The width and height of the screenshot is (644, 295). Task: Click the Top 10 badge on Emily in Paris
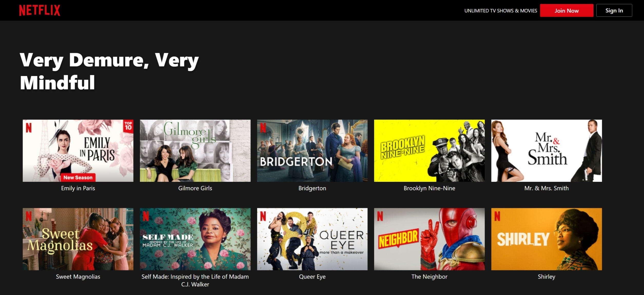[x=128, y=126]
